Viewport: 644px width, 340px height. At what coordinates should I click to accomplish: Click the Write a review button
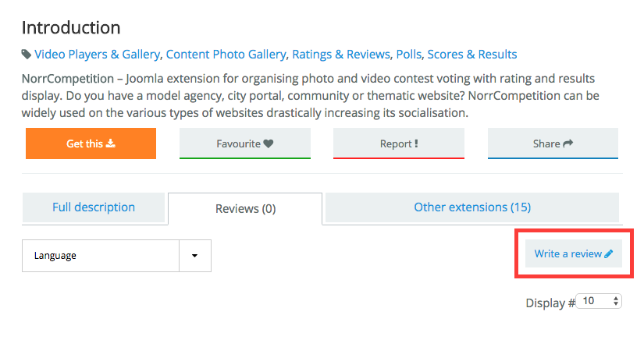pos(574,254)
